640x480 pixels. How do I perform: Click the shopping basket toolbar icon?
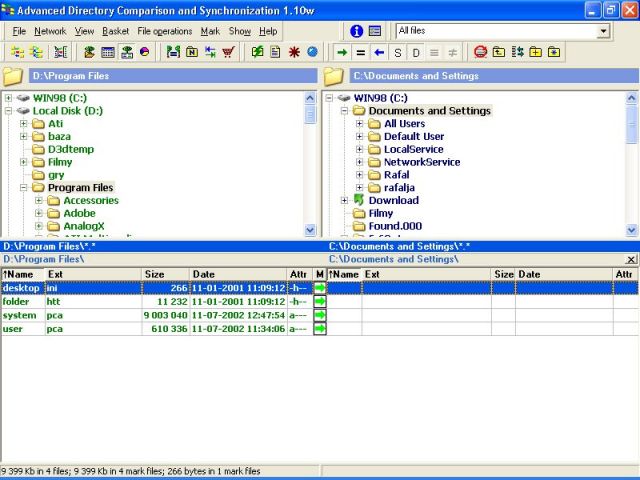229,52
